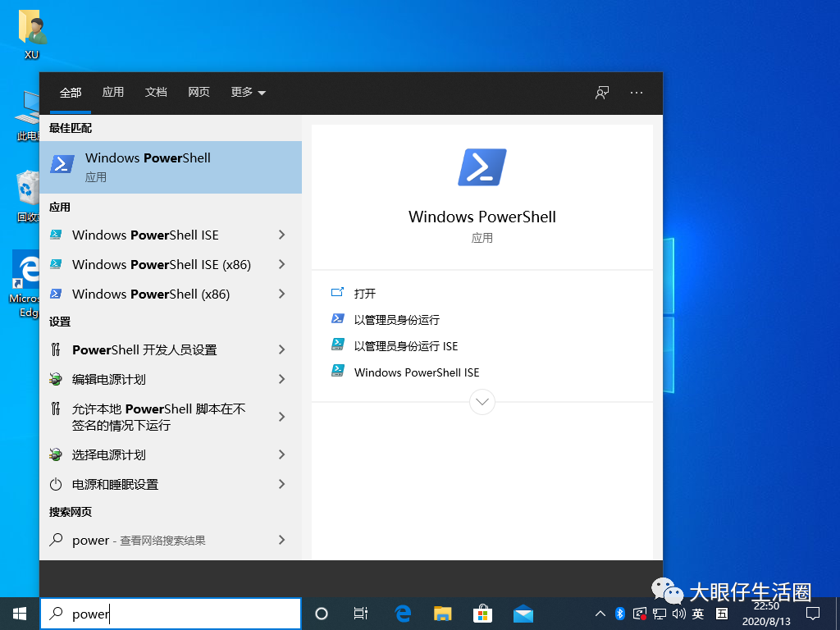Viewport: 840px width, 630px height.
Task: Click the volume speaker tray icon
Action: (x=678, y=614)
